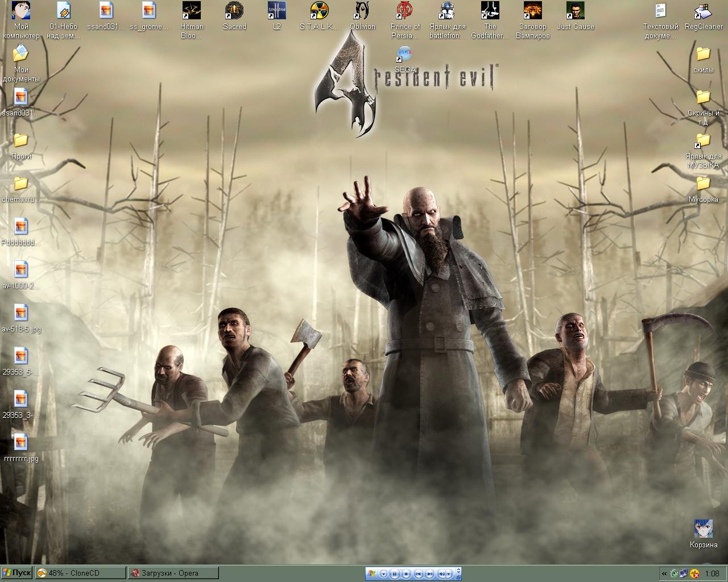This screenshot has width=728, height=582.
Task: Open the SEGA shortcut icon
Action: click(x=405, y=60)
